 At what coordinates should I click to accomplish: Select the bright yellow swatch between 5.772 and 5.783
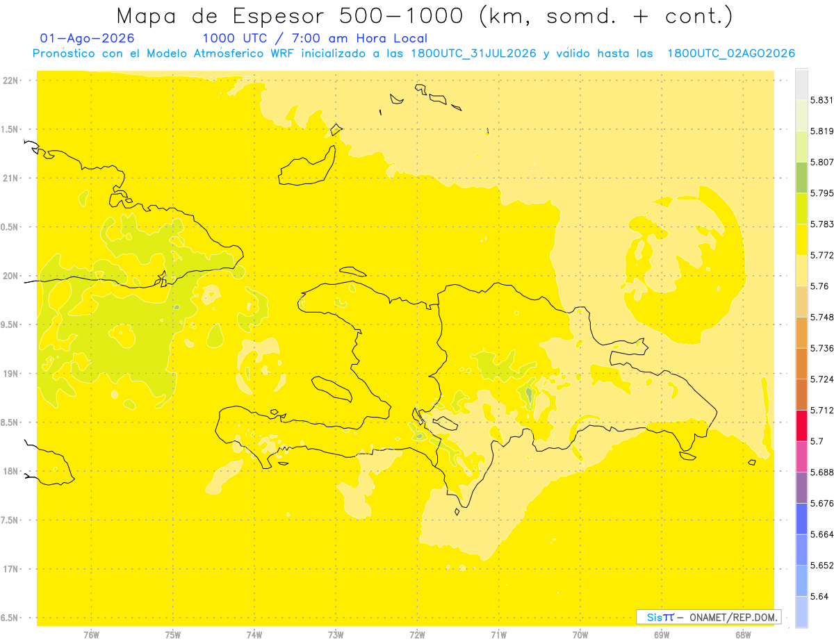801,240
